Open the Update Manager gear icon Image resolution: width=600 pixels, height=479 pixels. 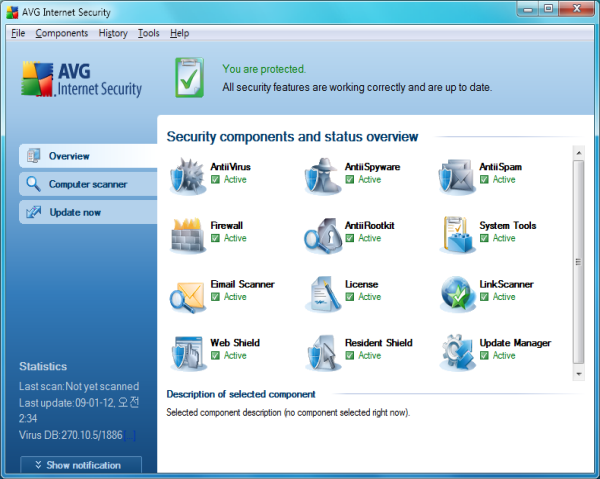click(457, 353)
